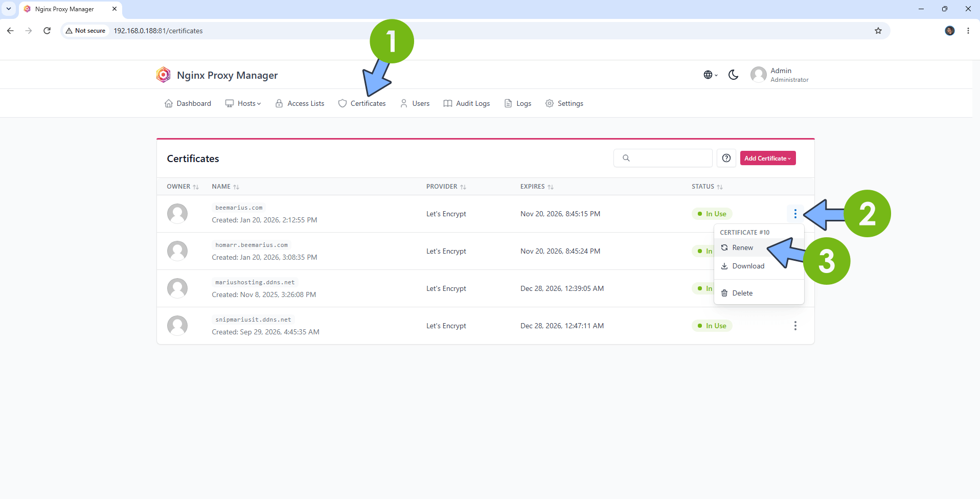The height and width of the screenshot is (499, 980).
Task: Open the Admin user avatar menu
Action: [758, 75]
